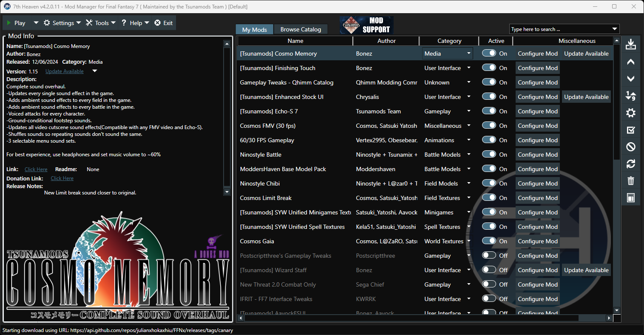Click the import mod download icon
This screenshot has height=335, width=644.
click(631, 44)
